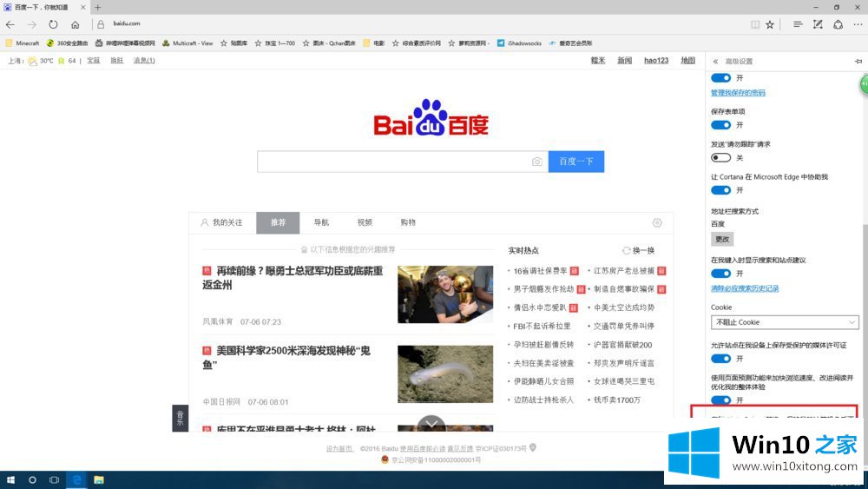Go back from 高级设置 pane
868x489 pixels.
point(715,62)
